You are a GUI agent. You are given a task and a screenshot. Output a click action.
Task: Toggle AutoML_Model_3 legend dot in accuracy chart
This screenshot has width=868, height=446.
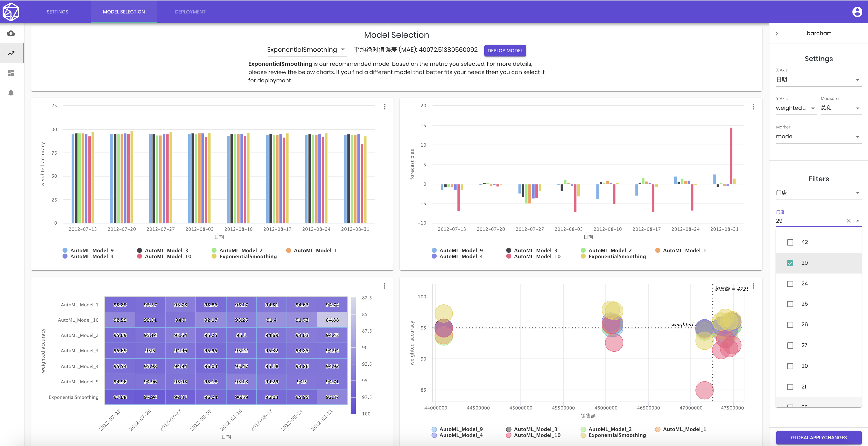pyautogui.click(x=139, y=250)
